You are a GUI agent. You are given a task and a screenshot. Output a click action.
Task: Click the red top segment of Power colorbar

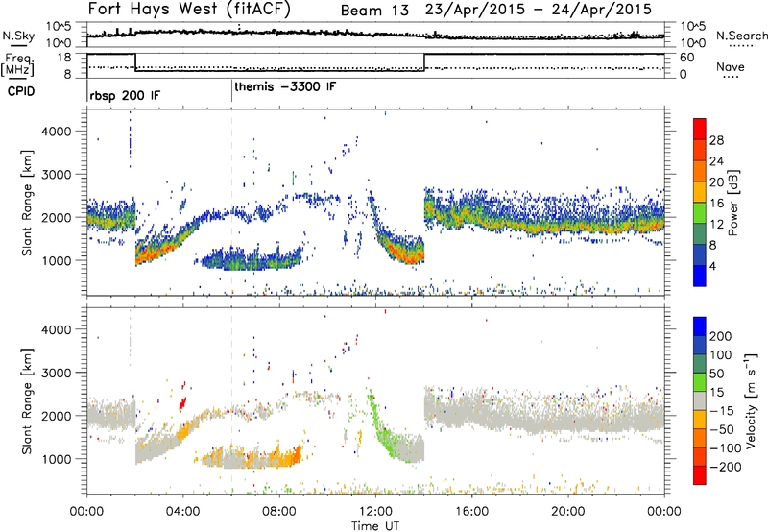[x=700, y=129]
